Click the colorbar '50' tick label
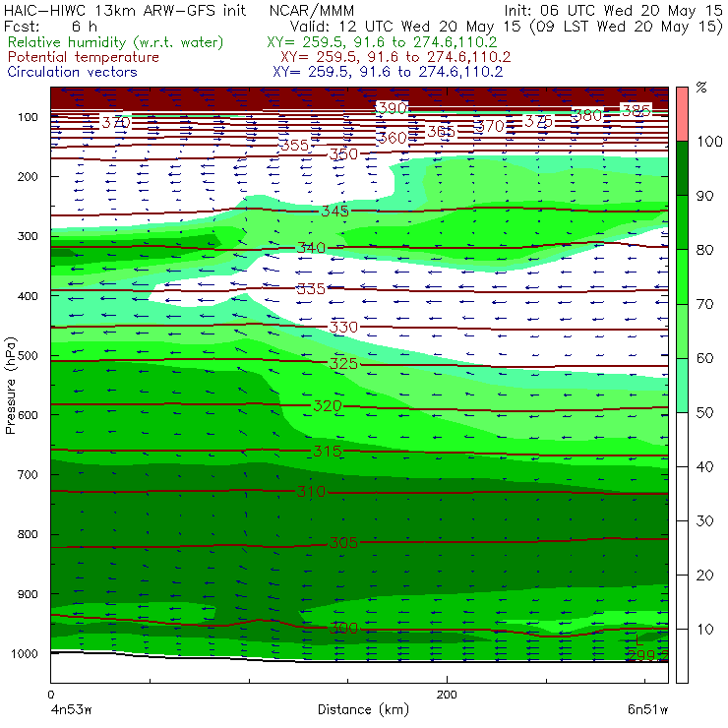The image size is (728, 728). coord(704,413)
